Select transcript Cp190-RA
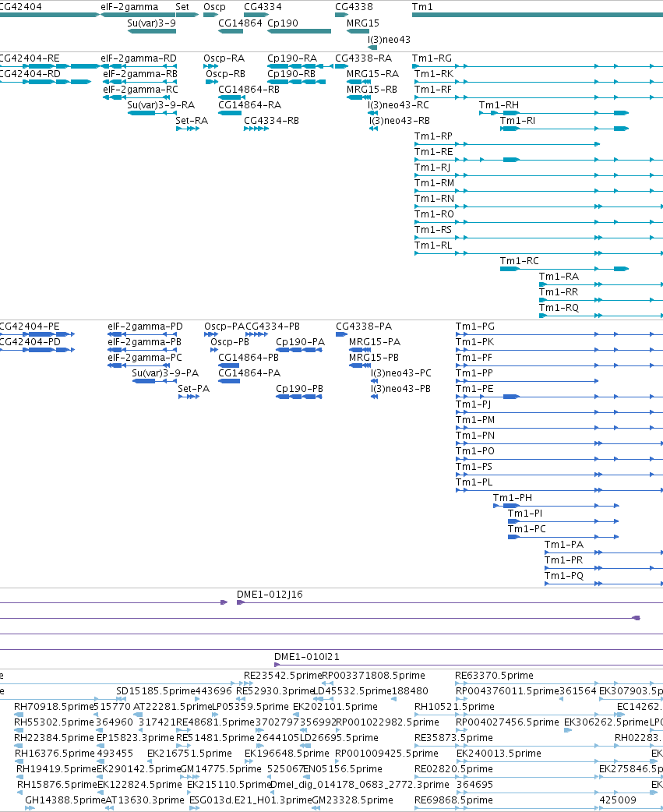Image resolution: width=663 pixels, height=812 pixels. point(292,58)
